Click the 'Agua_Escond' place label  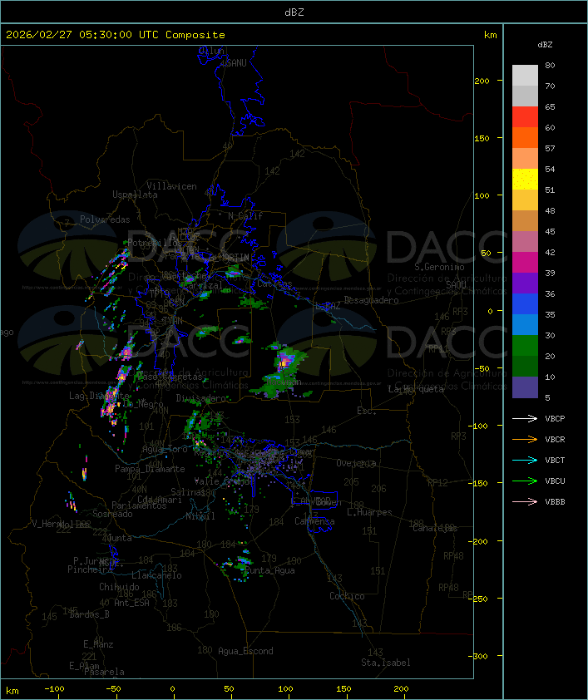[245, 651]
